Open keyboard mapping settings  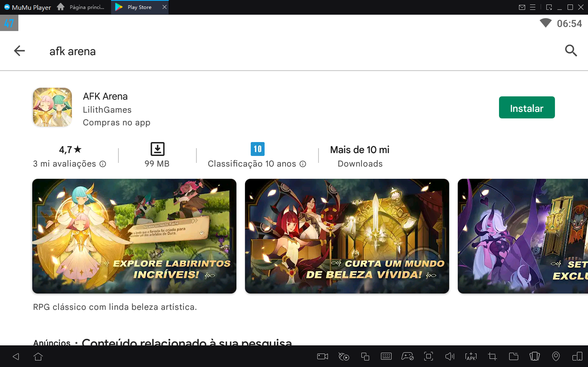point(386,356)
